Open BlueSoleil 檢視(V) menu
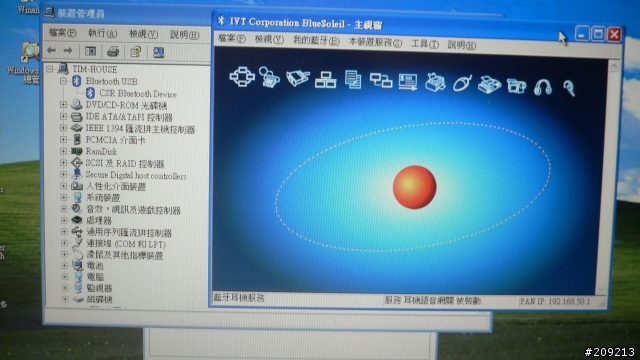Image resolution: width=640 pixels, height=360 pixels. tap(269, 40)
